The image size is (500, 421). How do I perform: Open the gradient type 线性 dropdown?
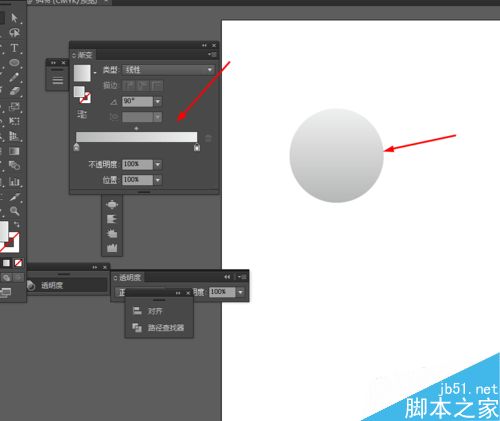pos(168,70)
